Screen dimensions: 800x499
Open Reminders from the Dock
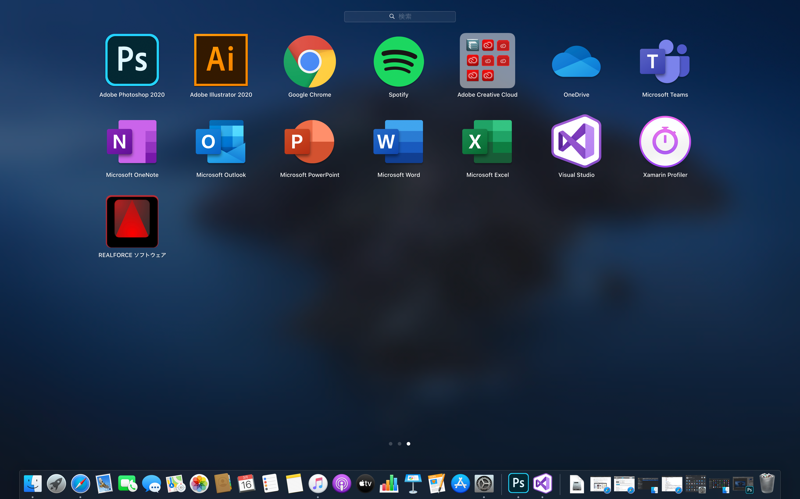pos(270,483)
